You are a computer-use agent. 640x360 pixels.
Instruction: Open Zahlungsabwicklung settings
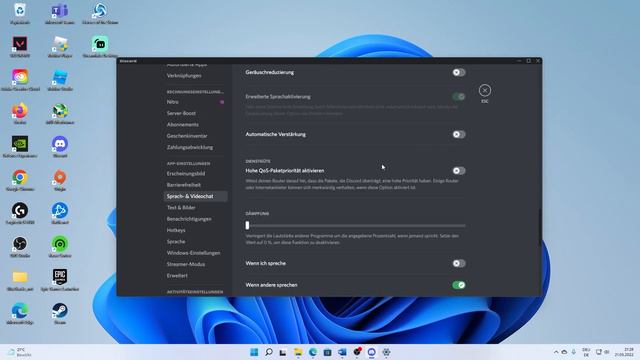[189, 147]
